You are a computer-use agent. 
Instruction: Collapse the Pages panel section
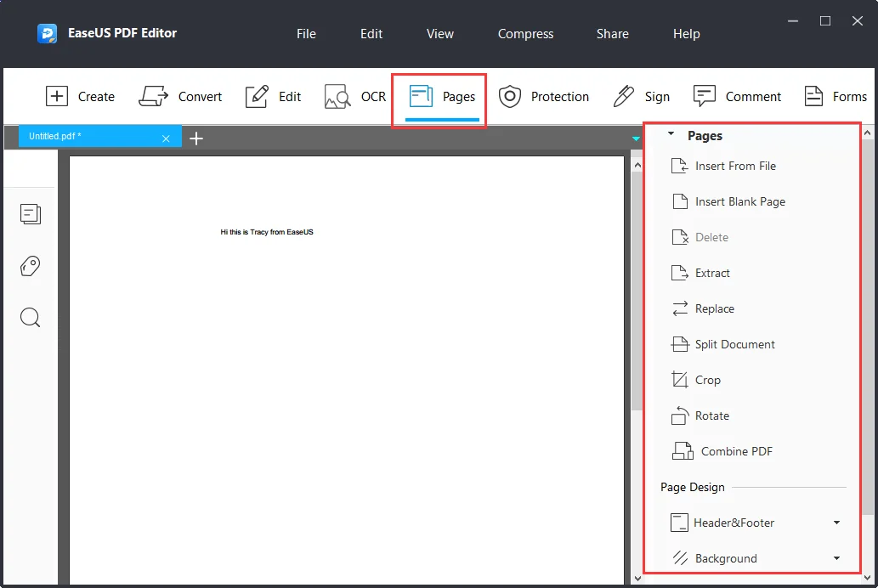(x=671, y=134)
